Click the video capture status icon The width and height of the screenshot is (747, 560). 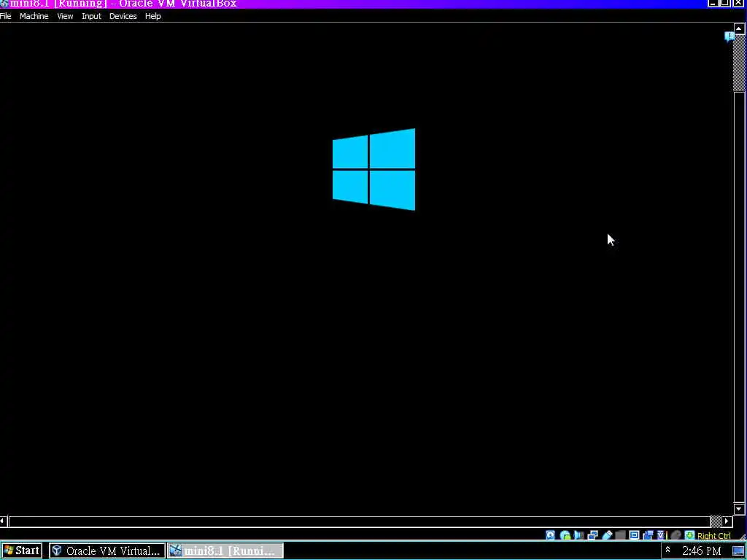click(648, 535)
